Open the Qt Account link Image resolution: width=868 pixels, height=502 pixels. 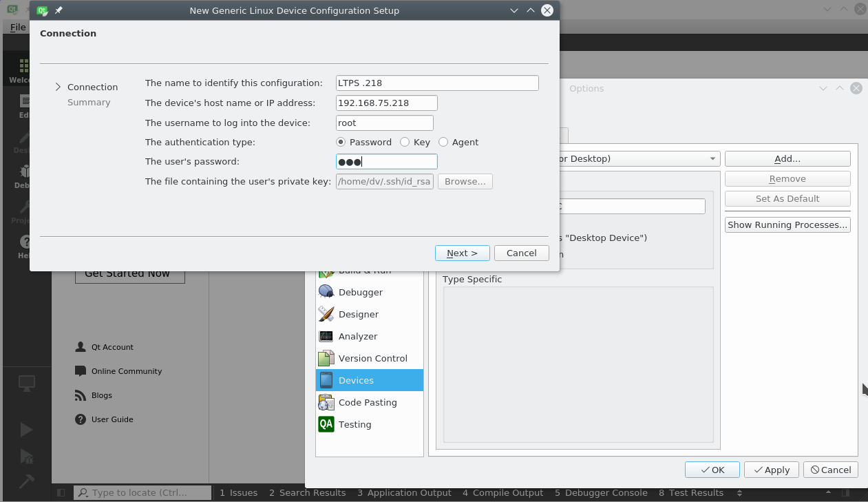(x=112, y=347)
